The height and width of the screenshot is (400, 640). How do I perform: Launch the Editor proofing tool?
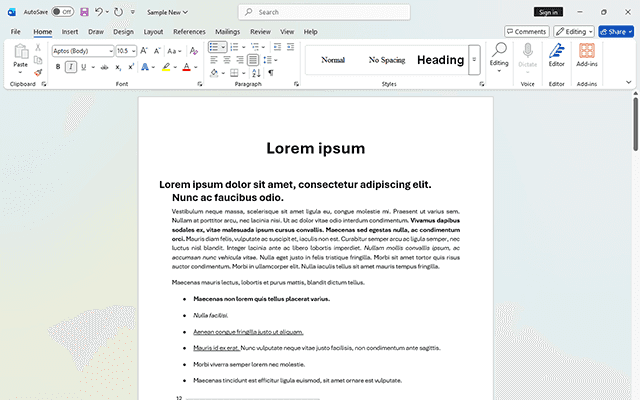click(x=556, y=55)
